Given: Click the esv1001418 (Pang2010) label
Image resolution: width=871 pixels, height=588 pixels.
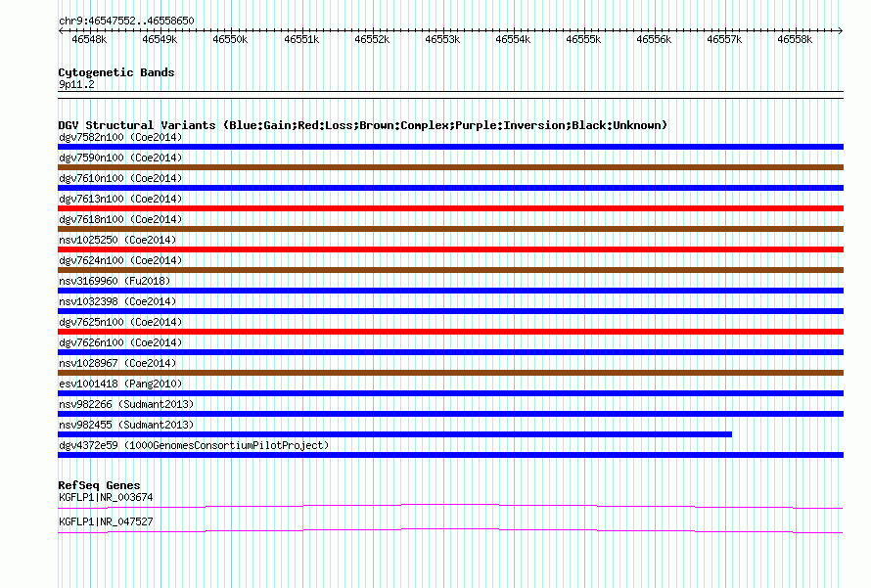Looking at the screenshot, I should tap(120, 384).
